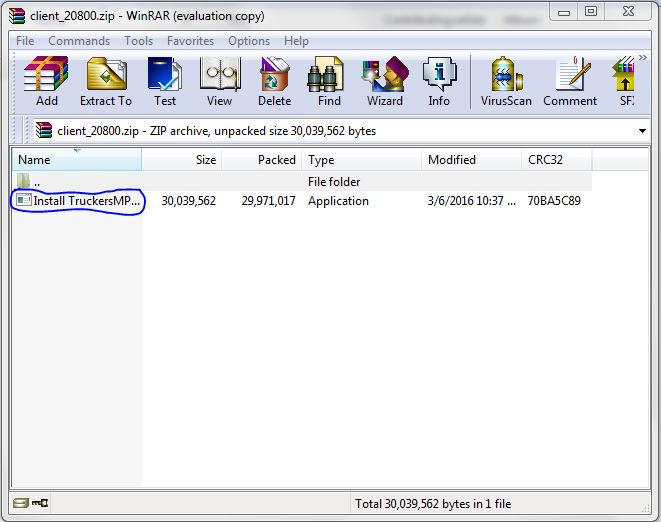Viewport: 661px width, 522px height.
Task: Show archive Info
Action: coord(439,81)
